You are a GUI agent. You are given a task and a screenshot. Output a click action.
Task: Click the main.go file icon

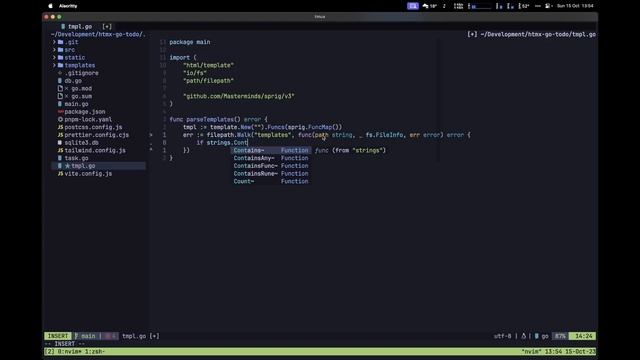click(x=60, y=104)
